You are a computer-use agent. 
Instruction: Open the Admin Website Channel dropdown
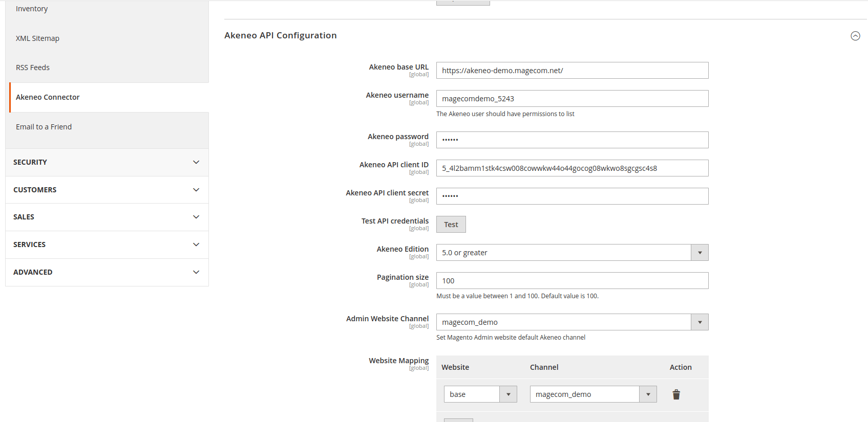[572, 322]
